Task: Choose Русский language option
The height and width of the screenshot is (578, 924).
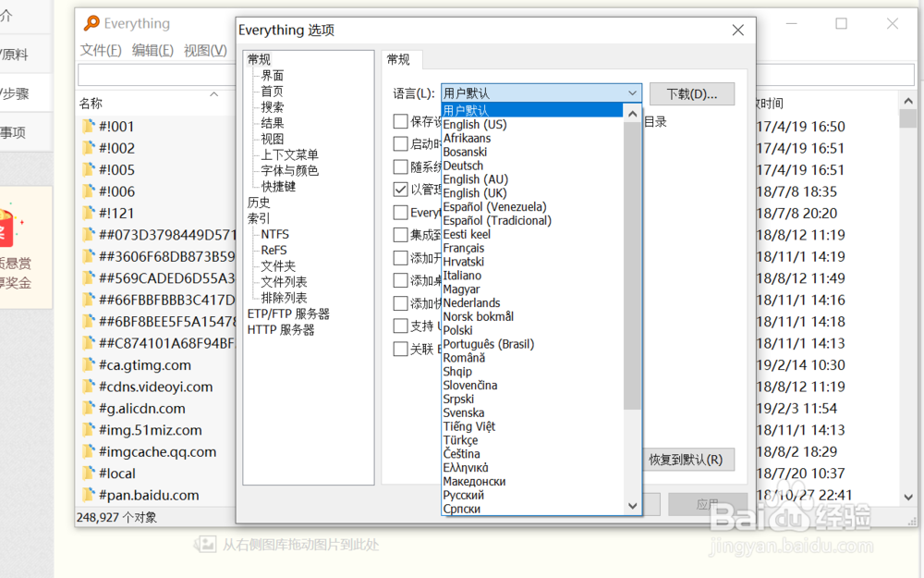Action: tap(463, 496)
